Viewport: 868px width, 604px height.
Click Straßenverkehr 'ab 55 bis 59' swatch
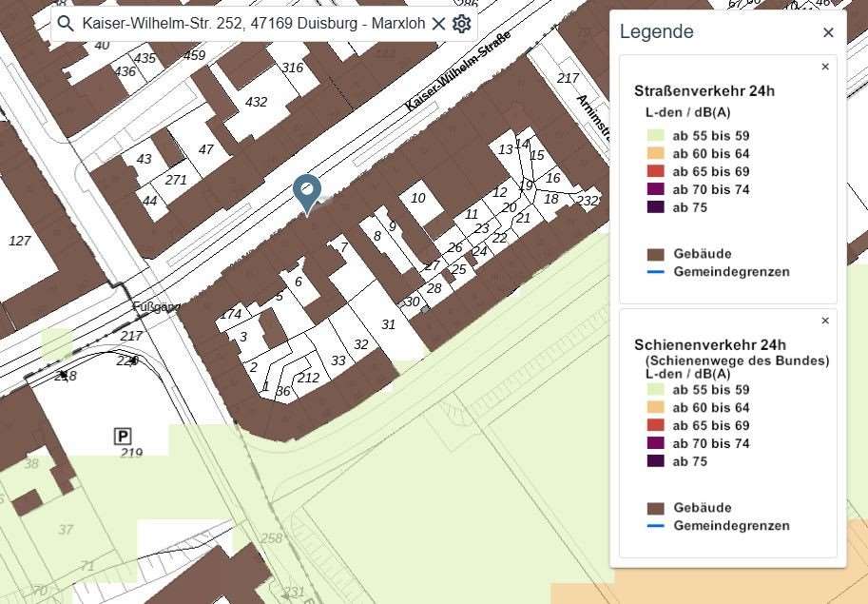(x=655, y=136)
